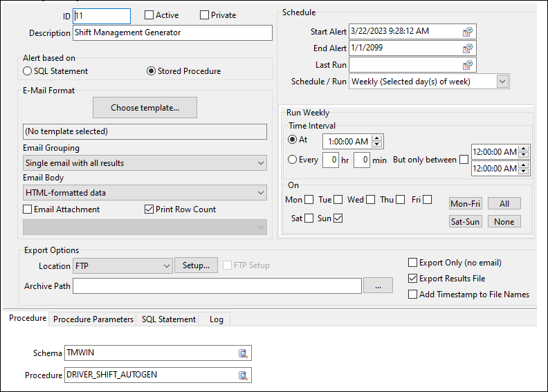Viewport: 548px width, 392px height.
Task: Check the Export Only (no email) box
Action: pos(413,263)
